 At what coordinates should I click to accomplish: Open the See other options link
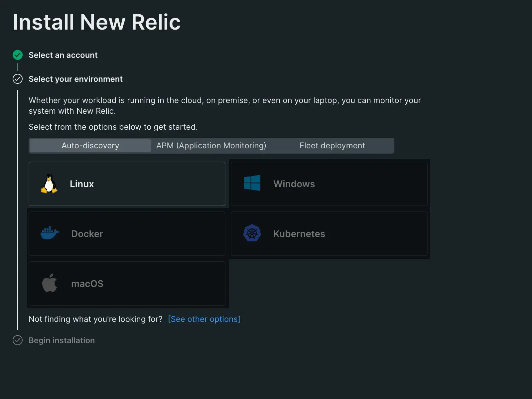click(204, 319)
